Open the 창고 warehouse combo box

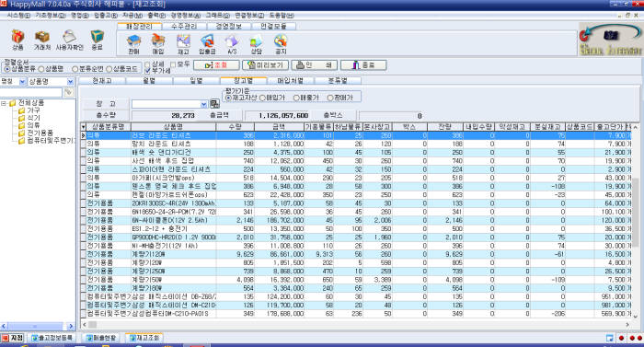[169, 104]
